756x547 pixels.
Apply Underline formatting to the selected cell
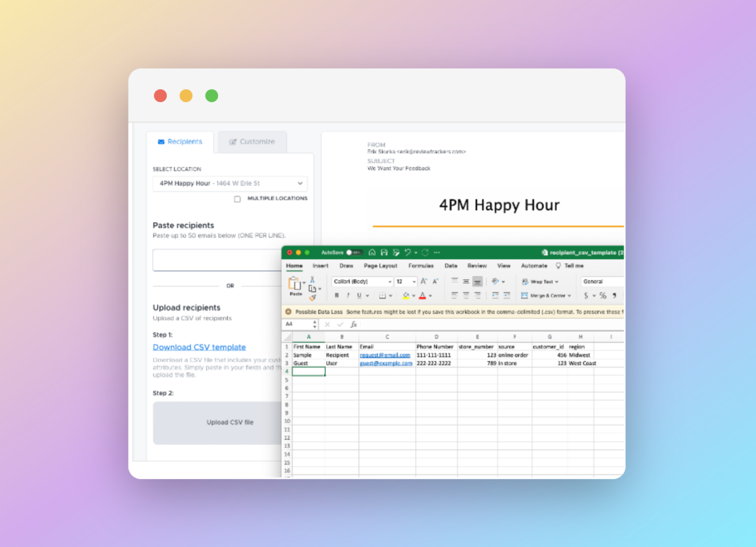click(360, 295)
